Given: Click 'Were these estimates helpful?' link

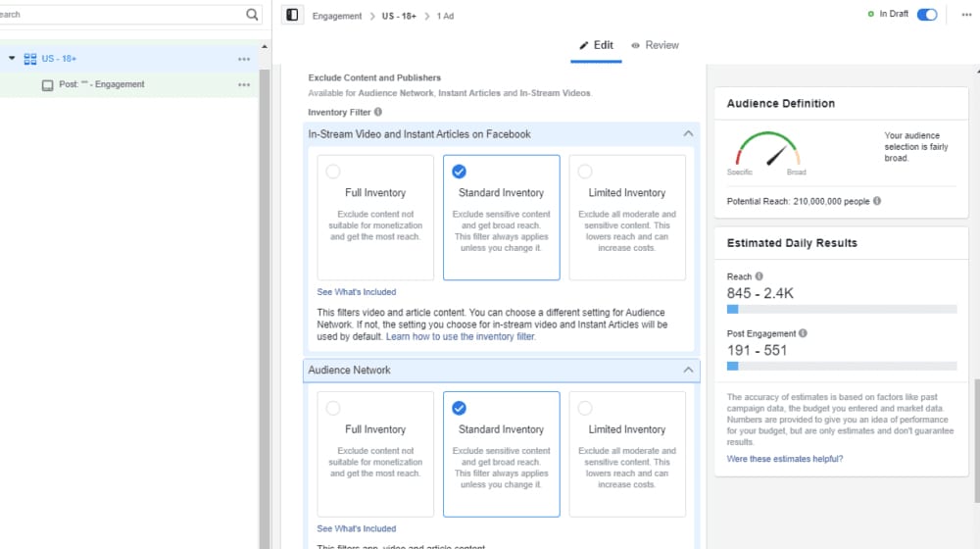Looking at the screenshot, I should coord(784,459).
